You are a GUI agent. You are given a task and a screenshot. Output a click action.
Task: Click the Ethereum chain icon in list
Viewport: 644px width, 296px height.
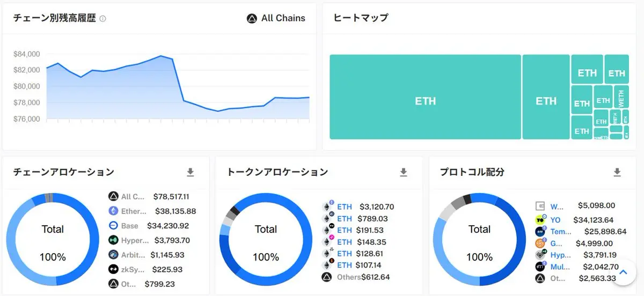(113, 211)
